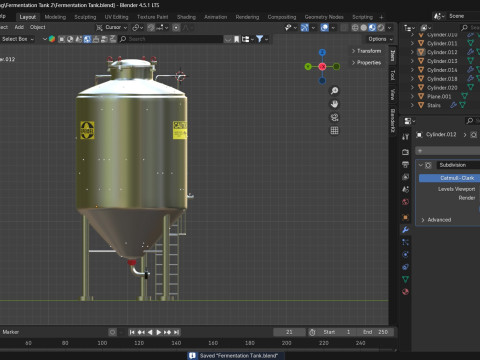Open the Select Box tool dropdown
This screenshot has width=480, height=360.
[x=17, y=39]
